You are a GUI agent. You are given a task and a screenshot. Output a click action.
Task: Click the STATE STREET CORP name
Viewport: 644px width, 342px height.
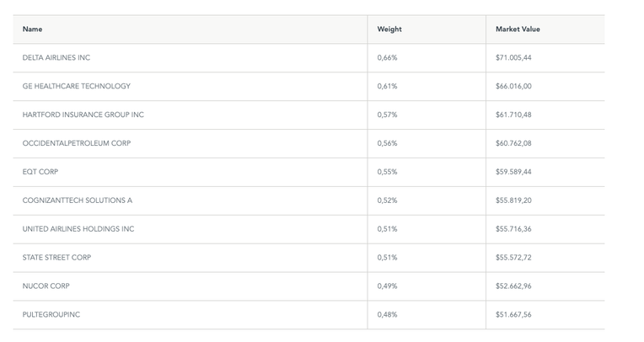(x=57, y=258)
